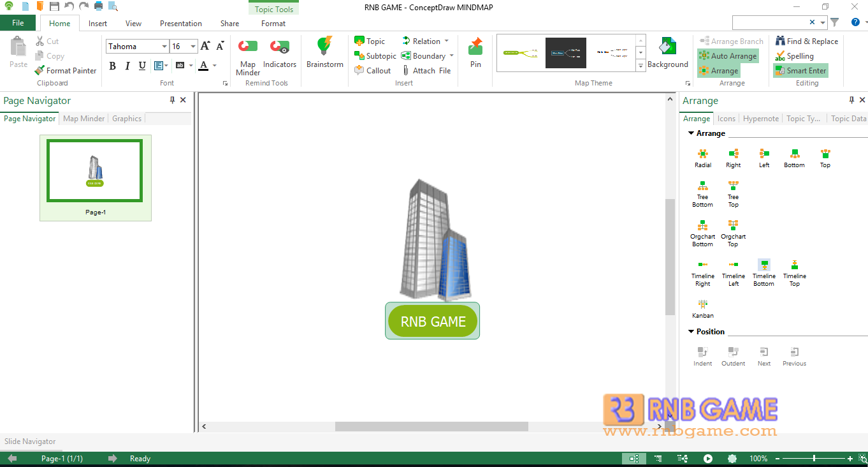Open the Map Minder tool
Viewport: 868px width, 467px height.
248,56
